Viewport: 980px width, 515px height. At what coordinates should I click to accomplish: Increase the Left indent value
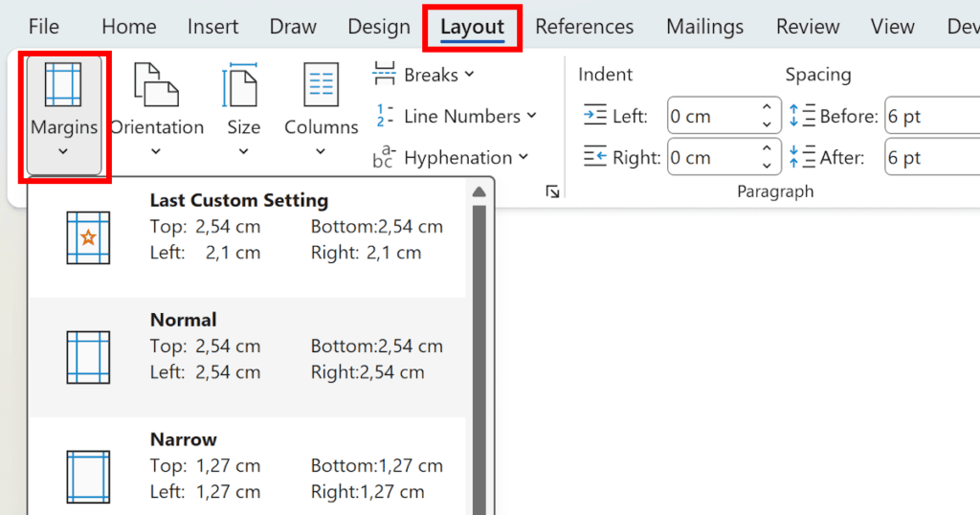tap(767, 109)
